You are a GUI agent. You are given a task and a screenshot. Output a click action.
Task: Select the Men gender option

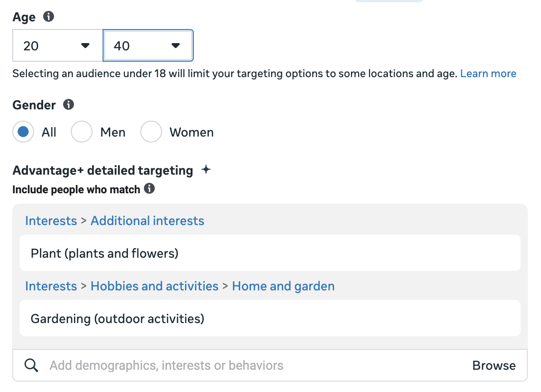pyautogui.click(x=82, y=132)
